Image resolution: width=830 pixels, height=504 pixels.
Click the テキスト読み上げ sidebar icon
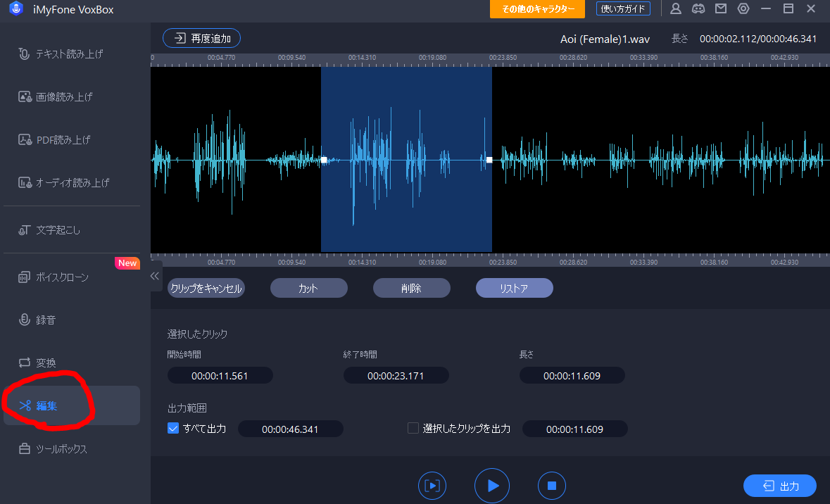coord(24,54)
